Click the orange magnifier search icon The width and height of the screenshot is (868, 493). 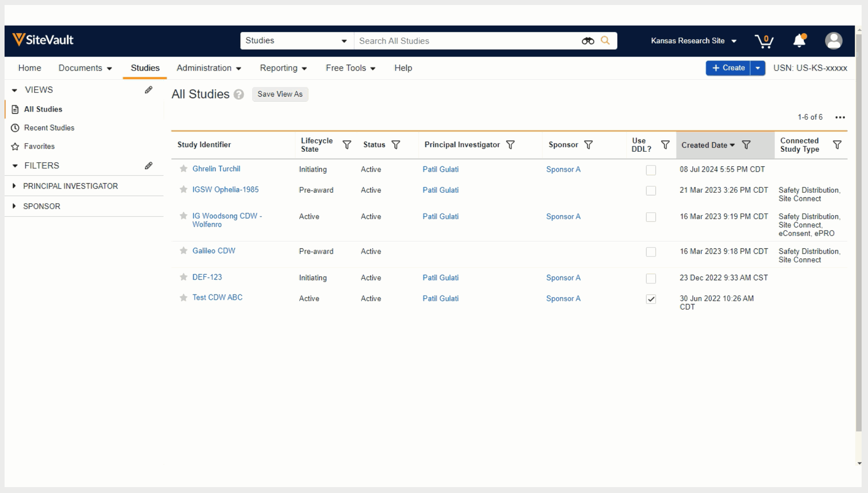tap(605, 41)
